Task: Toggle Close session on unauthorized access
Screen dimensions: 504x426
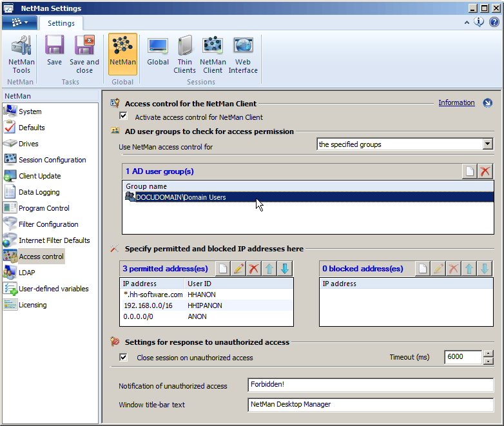Action: [124, 357]
